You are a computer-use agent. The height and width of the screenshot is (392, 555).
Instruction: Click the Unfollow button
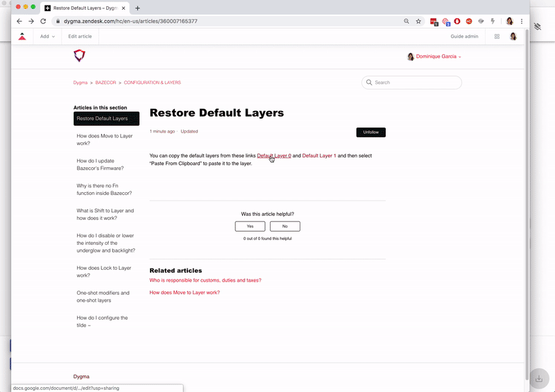coord(371,132)
